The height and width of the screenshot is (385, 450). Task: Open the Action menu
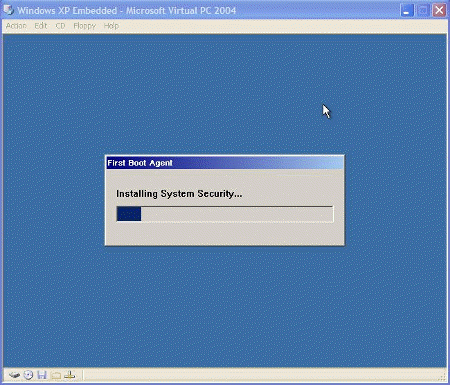tap(16, 26)
